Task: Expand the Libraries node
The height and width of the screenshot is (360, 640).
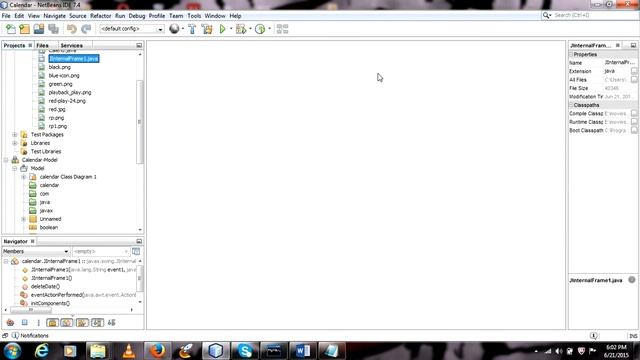Action: 15,143
